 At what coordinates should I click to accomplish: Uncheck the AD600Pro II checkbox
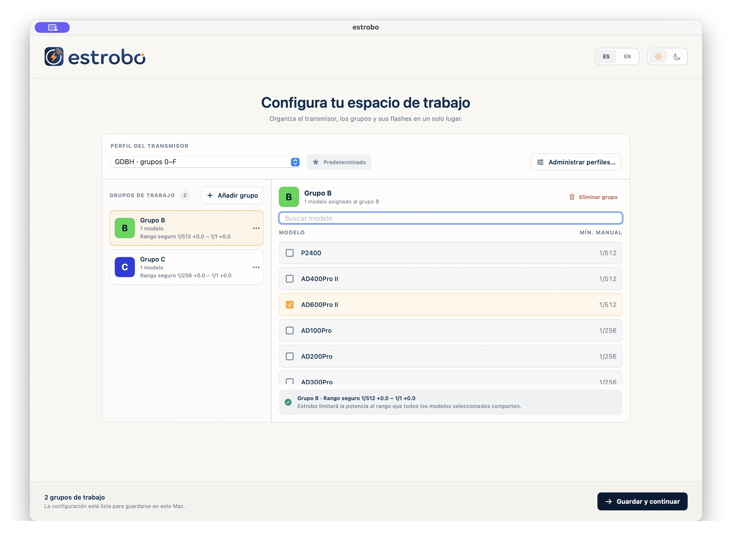point(290,305)
